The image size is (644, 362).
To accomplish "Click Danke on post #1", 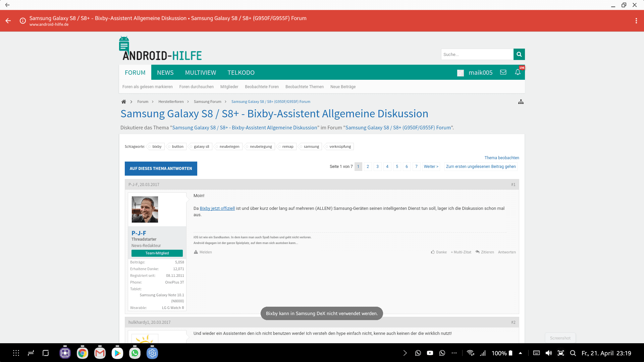I will coord(439,252).
